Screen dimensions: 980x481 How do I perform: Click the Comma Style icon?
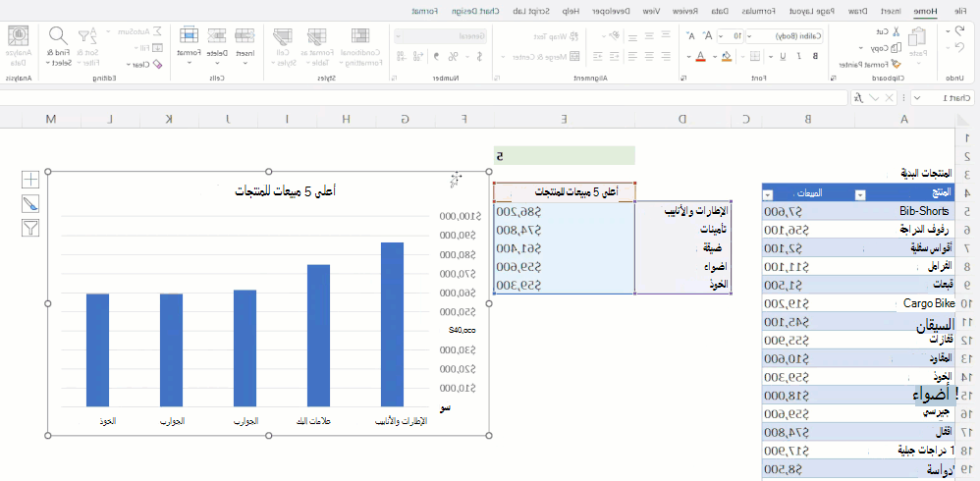click(x=436, y=56)
